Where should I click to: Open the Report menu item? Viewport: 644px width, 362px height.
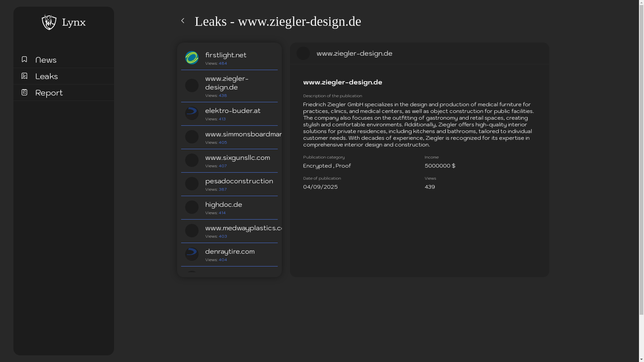49,93
